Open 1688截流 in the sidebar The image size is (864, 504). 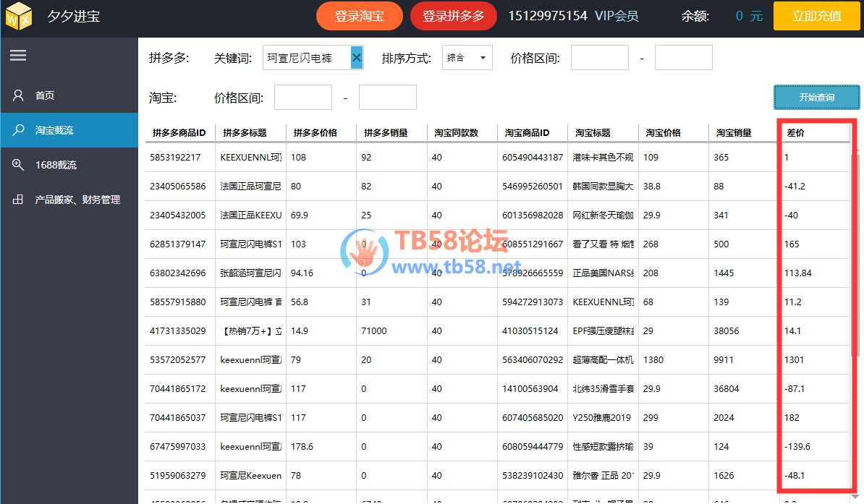(x=69, y=165)
